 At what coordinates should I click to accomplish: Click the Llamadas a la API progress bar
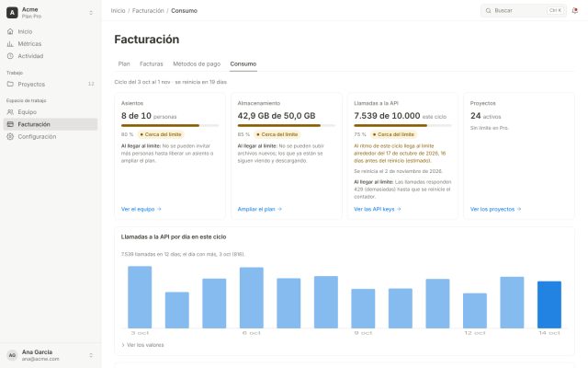(x=402, y=125)
